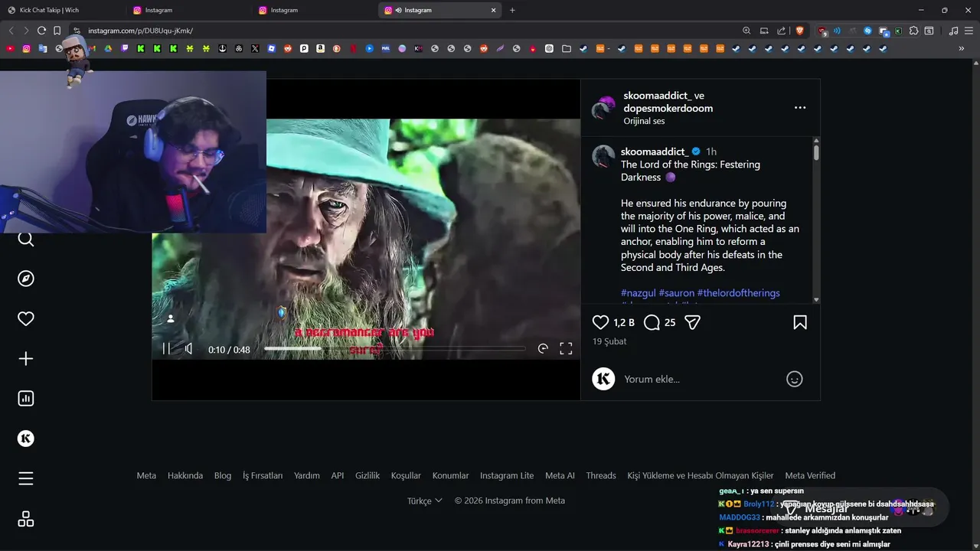This screenshot has height=551, width=980.
Task: Toggle the video loop button
Action: click(543, 349)
